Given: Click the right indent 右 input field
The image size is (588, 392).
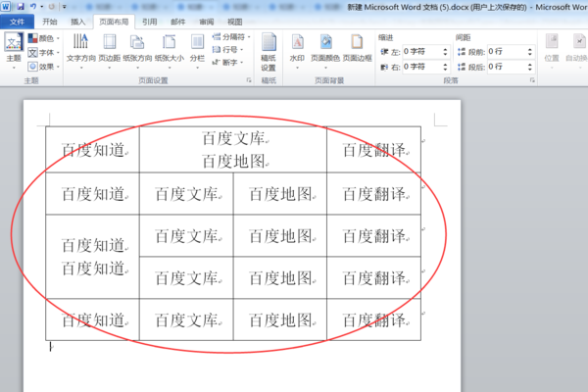Looking at the screenshot, I should (x=421, y=68).
